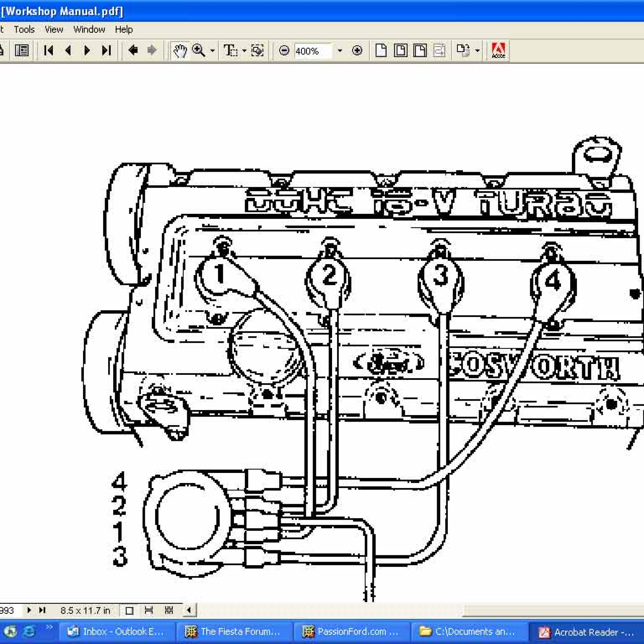
Task: Toggle the bookmarks navigation pane icon
Action: 22,51
